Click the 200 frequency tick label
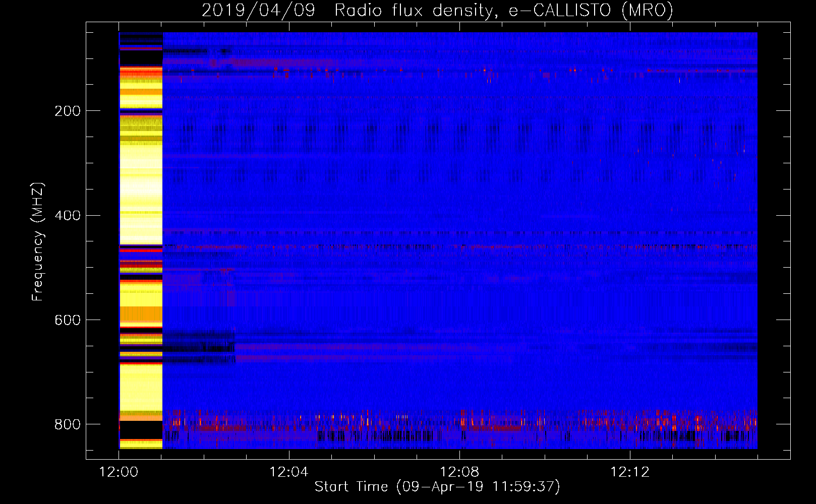Screen dimensions: 816x504 [x=67, y=111]
